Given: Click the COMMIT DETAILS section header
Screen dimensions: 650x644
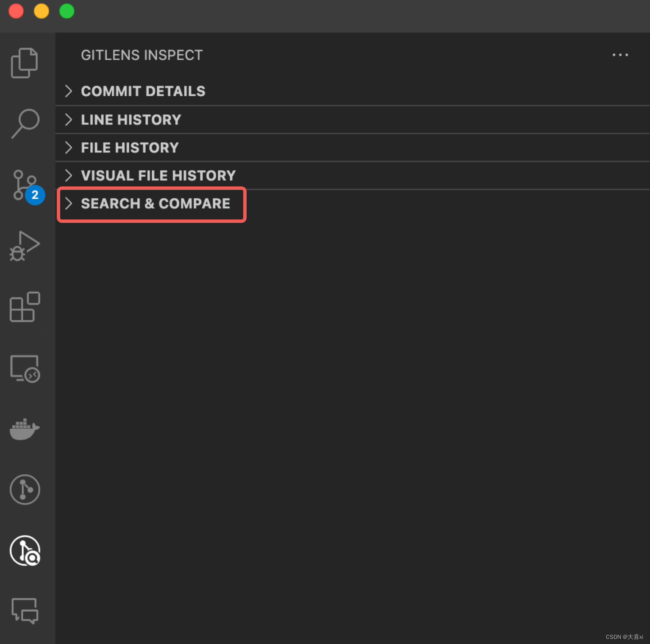Looking at the screenshot, I should pyautogui.click(x=353, y=91).
